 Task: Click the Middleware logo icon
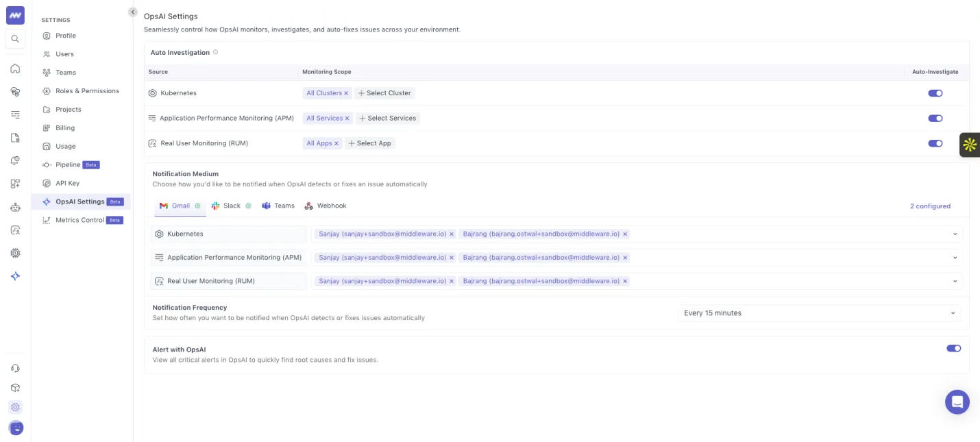(15, 15)
